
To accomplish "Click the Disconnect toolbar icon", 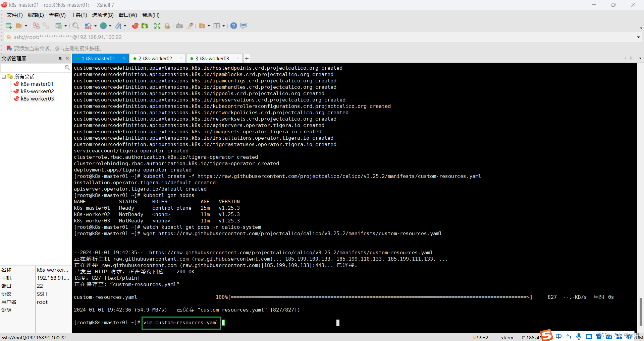I will tap(36, 26).
